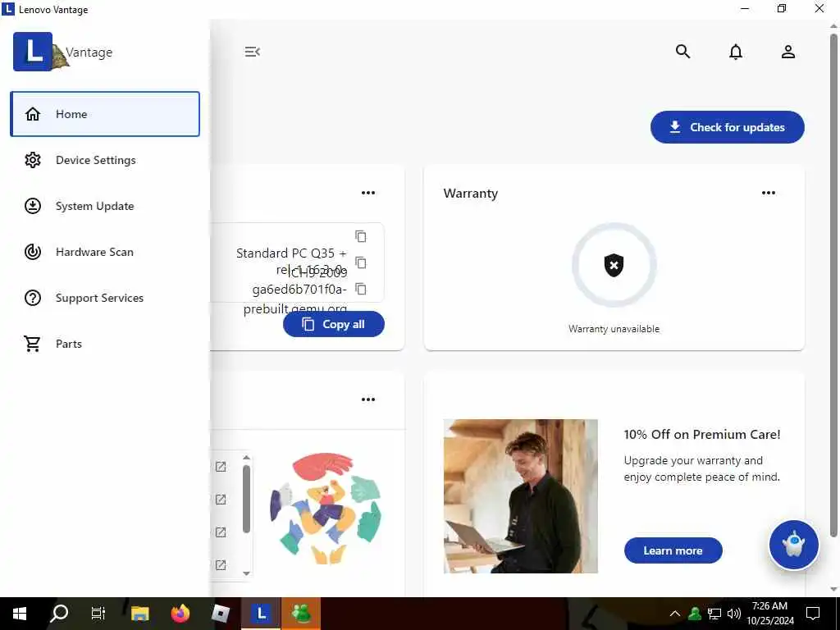Open the Home navigation item
The height and width of the screenshot is (630, 840).
[105, 114]
